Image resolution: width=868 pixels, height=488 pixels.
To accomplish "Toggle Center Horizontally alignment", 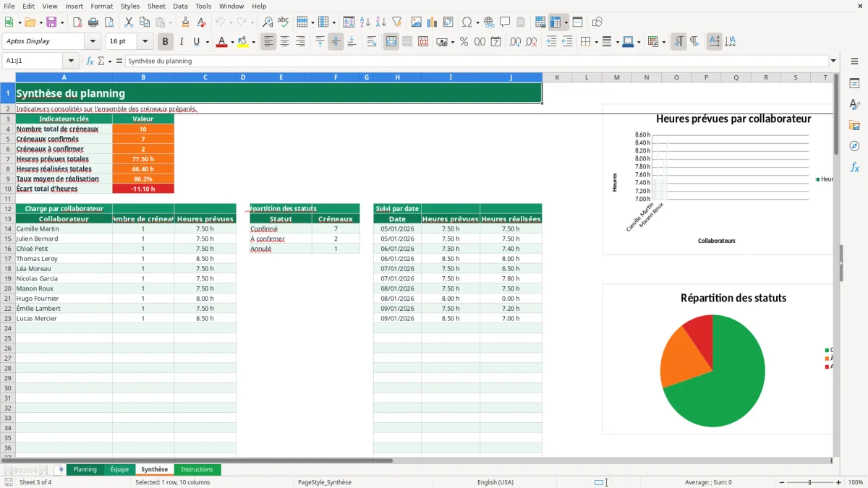I will [x=285, y=42].
